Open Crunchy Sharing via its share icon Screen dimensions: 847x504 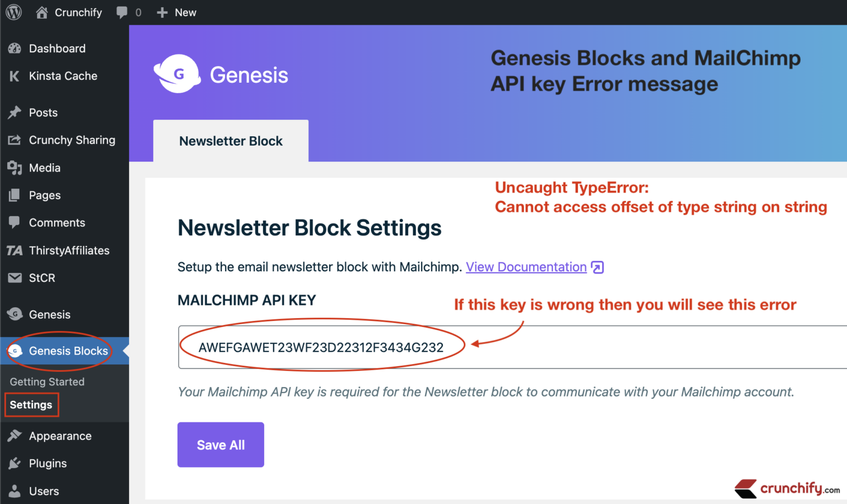tap(14, 140)
